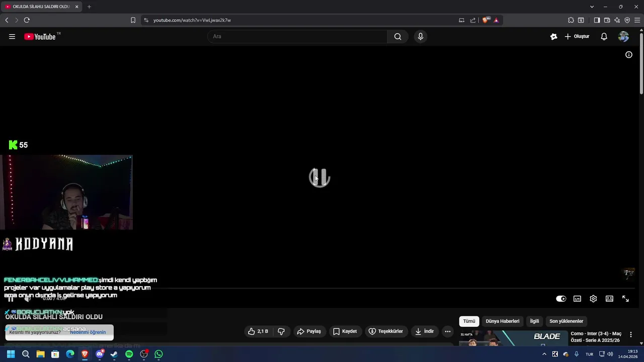Open a new browser tab

pyautogui.click(x=89, y=7)
